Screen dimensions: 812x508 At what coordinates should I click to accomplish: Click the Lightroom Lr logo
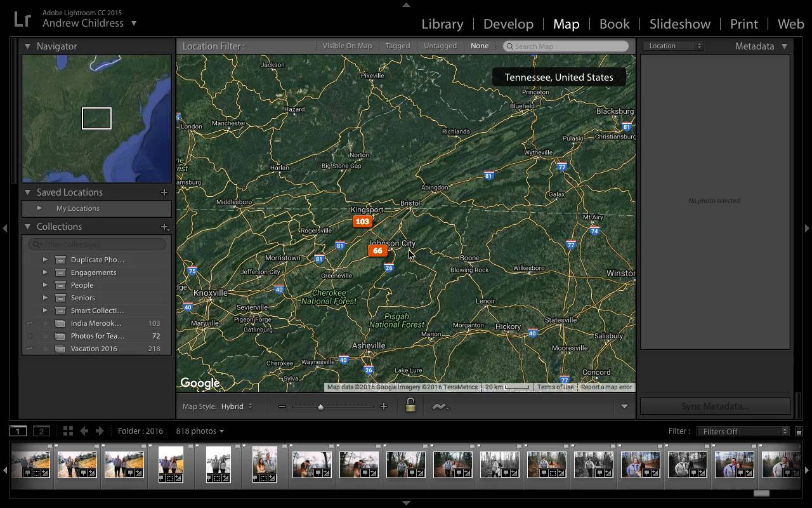click(22, 19)
